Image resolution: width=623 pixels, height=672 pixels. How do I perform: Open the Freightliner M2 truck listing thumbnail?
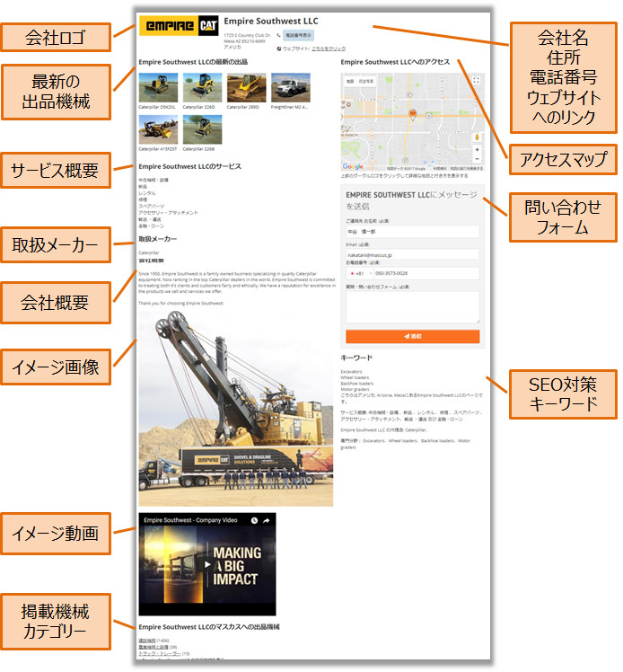(290, 87)
